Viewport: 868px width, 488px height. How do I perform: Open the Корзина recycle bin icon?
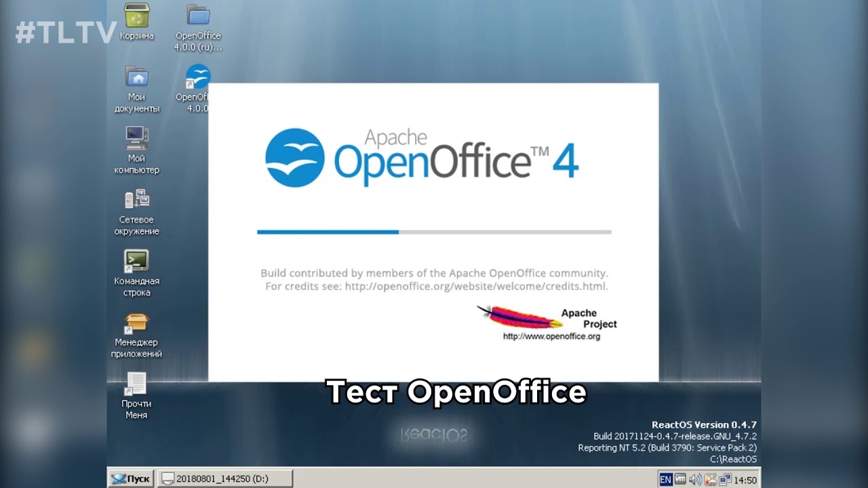point(137,23)
